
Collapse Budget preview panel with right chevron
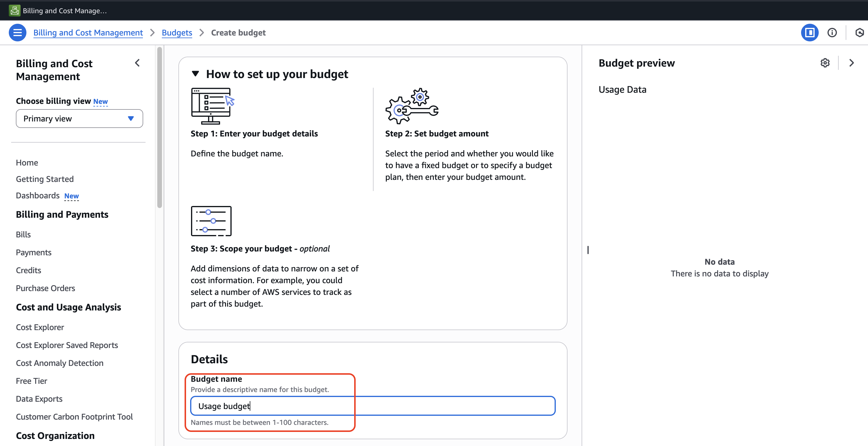pyautogui.click(x=852, y=63)
